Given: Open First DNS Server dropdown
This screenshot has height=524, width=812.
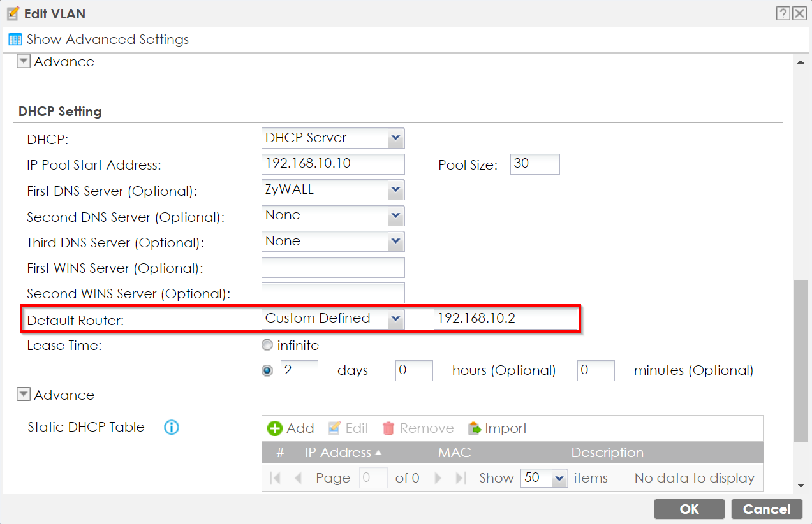Looking at the screenshot, I should point(395,190).
